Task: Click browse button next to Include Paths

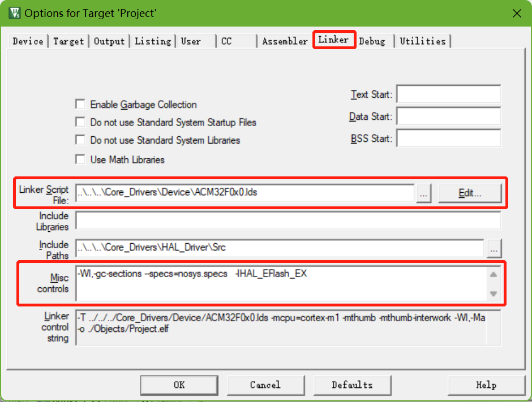Action: click(494, 248)
